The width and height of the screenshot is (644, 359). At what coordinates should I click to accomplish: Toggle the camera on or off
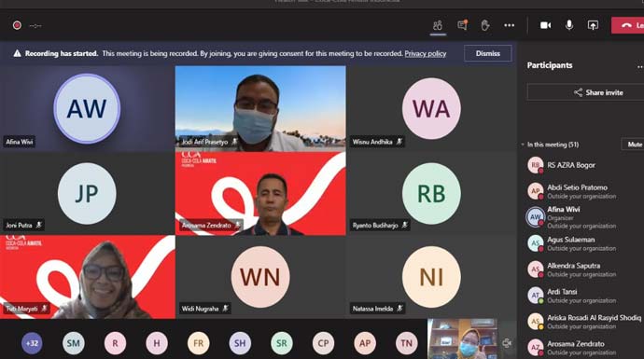tap(545, 25)
